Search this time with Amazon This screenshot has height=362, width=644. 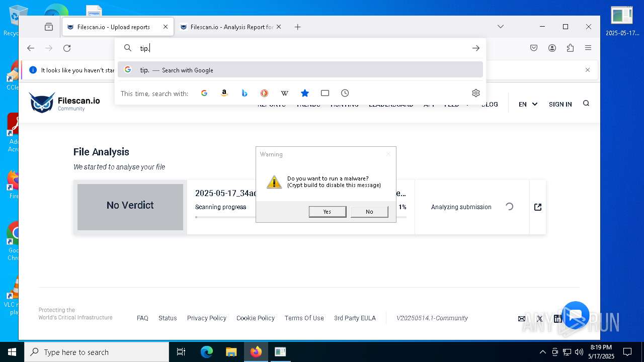(x=224, y=93)
